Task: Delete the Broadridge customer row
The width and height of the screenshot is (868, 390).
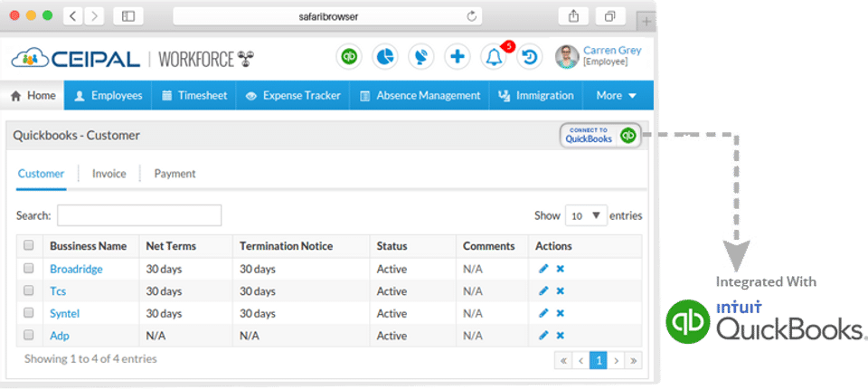Action: coord(561,269)
